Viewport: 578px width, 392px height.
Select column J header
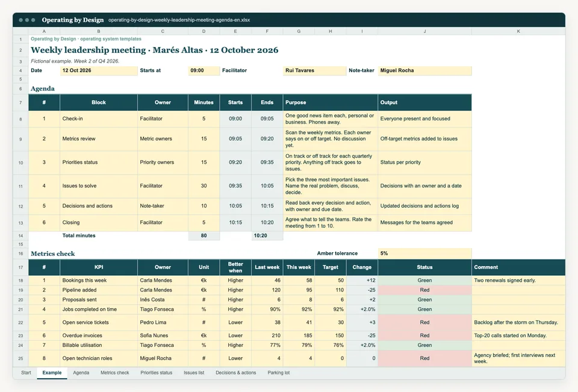click(x=424, y=31)
